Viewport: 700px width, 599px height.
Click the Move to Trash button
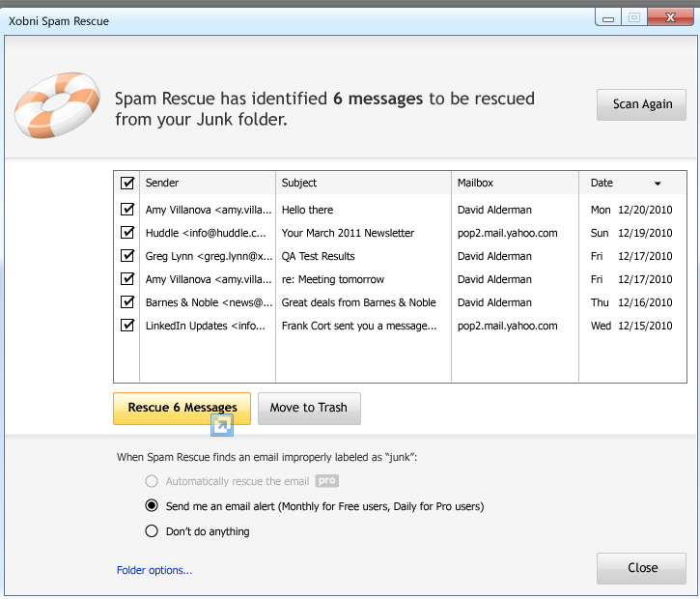[x=309, y=409]
